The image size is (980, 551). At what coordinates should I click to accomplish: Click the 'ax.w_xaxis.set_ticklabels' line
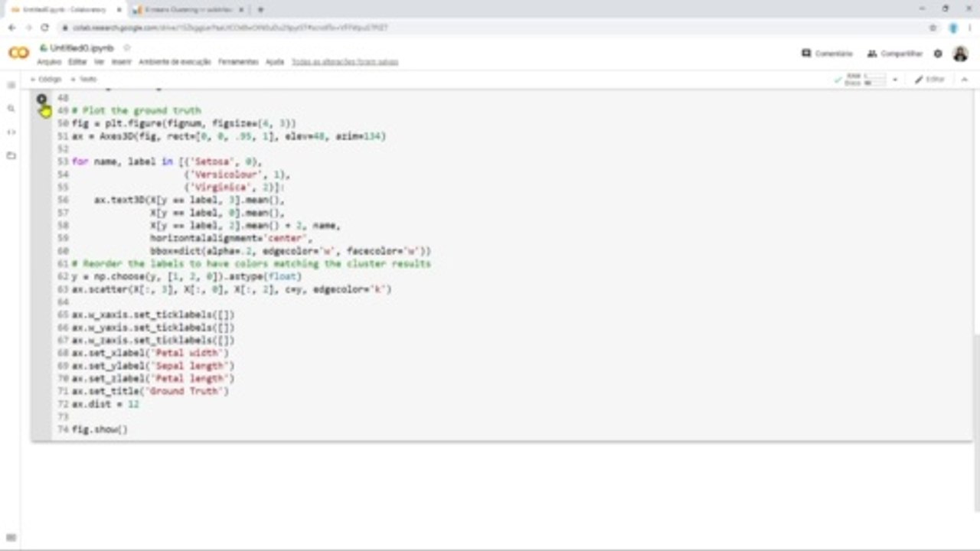tap(153, 315)
